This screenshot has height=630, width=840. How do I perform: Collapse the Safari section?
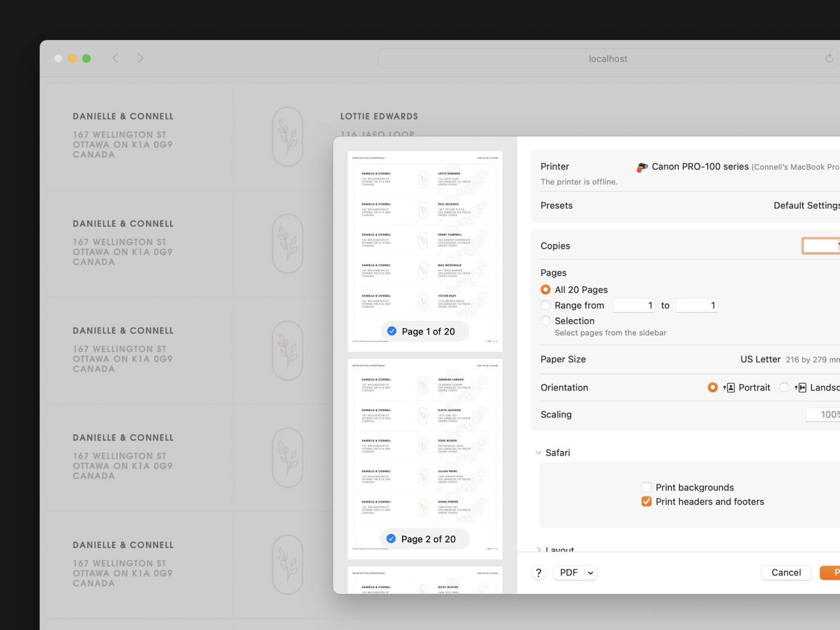[x=538, y=453]
